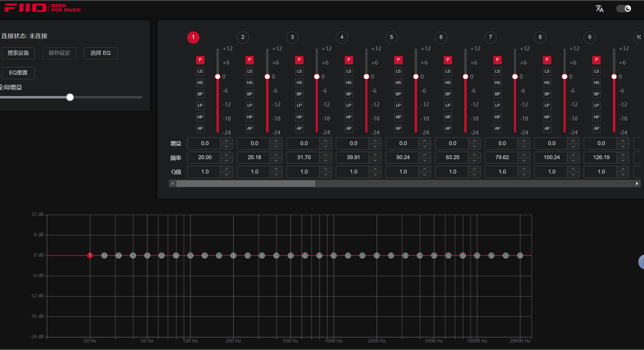This screenshot has width=644, height=350.
Task: Set band 1 filter to HS
Action: tap(200, 83)
